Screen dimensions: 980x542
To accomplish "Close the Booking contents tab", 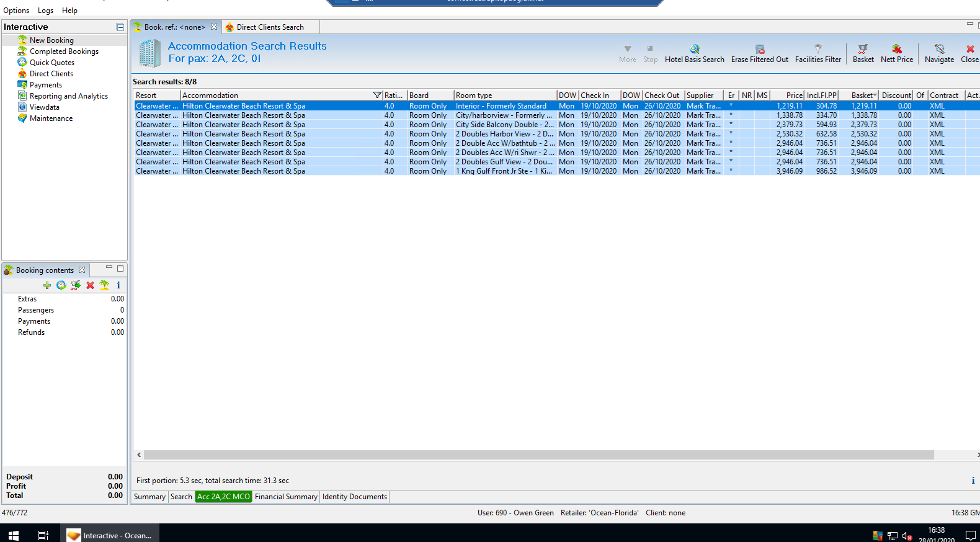I will [82, 270].
